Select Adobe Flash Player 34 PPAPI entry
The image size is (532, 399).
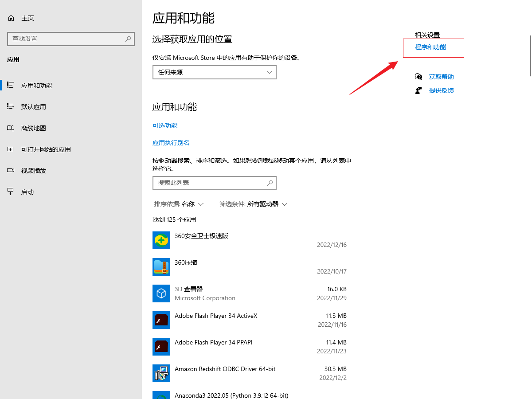tap(214, 342)
